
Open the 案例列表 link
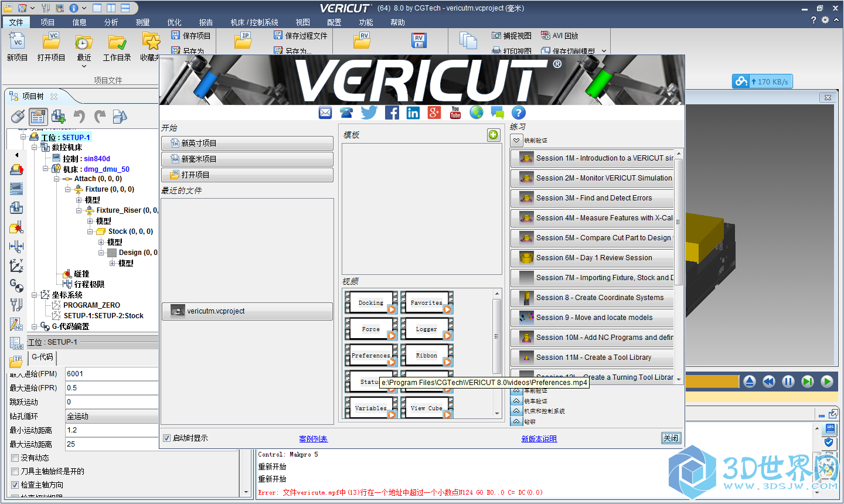click(314, 439)
